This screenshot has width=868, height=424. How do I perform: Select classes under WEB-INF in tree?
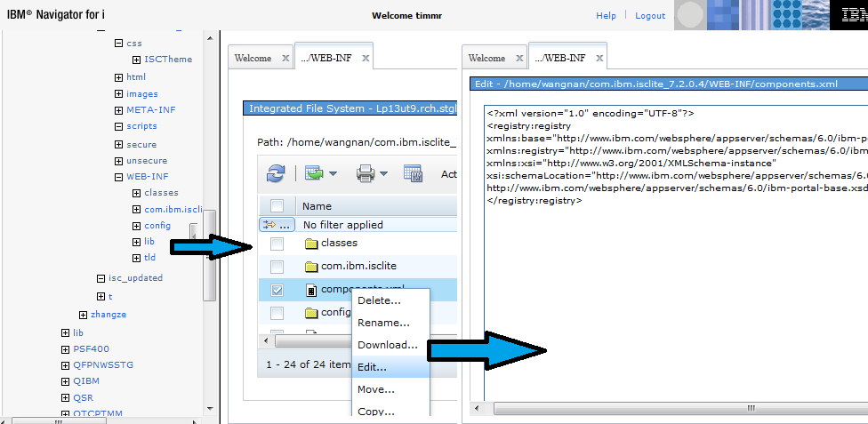click(x=161, y=193)
